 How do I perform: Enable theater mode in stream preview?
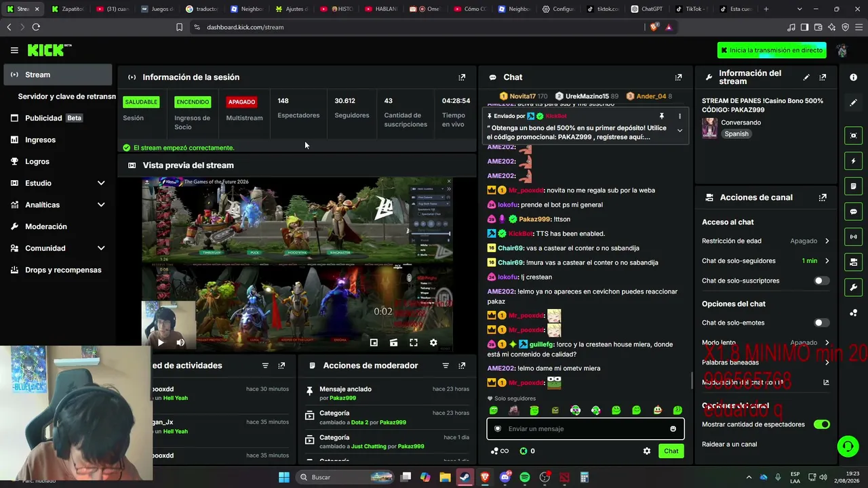(x=393, y=343)
